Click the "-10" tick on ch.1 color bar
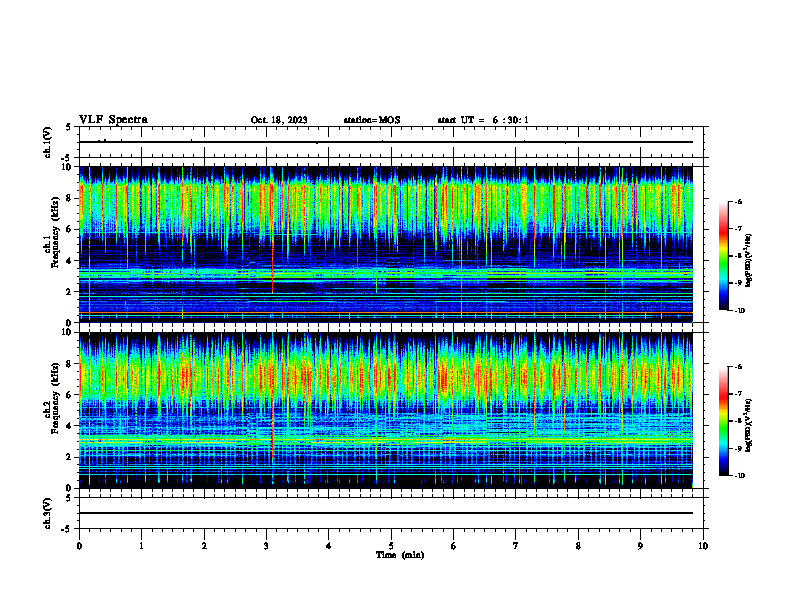The height and width of the screenshot is (612, 792). tap(740, 311)
